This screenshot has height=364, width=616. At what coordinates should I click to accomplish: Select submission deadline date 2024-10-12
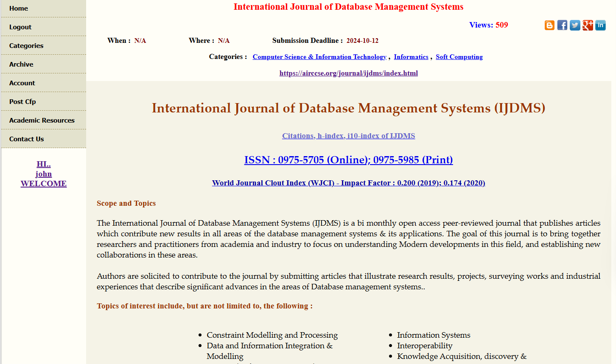click(x=362, y=41)
